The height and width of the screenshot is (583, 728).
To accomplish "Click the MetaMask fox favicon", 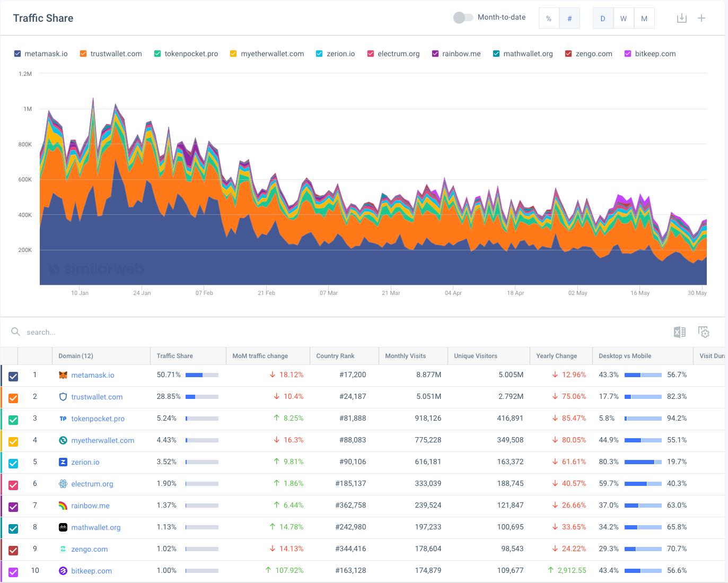I will tap(63, 375).
